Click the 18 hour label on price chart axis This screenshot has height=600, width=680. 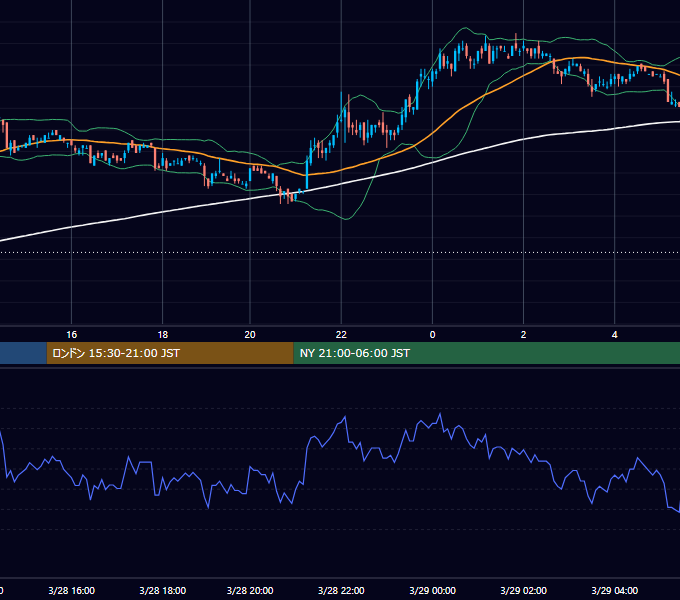click(x=163, y=335)
